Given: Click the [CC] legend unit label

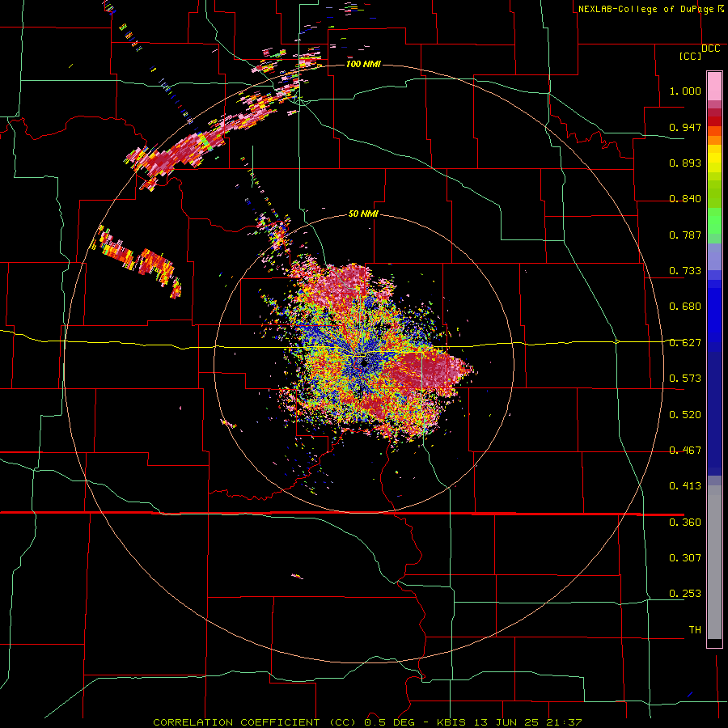Looking at the screenshot, I should coord(691,56).
